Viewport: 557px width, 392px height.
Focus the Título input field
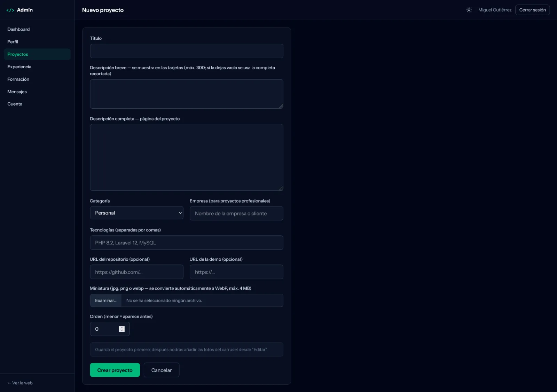pyautogui.click(x=187, y=51)
